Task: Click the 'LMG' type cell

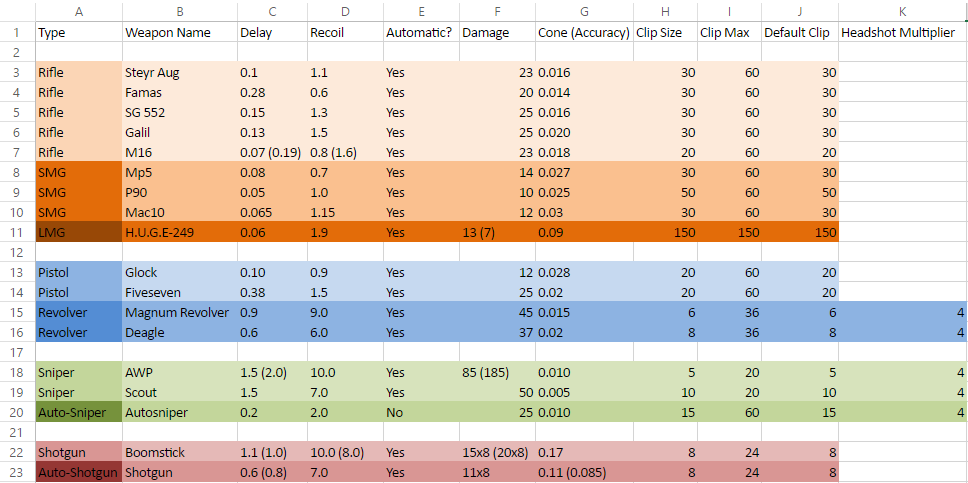Action: 79,233
